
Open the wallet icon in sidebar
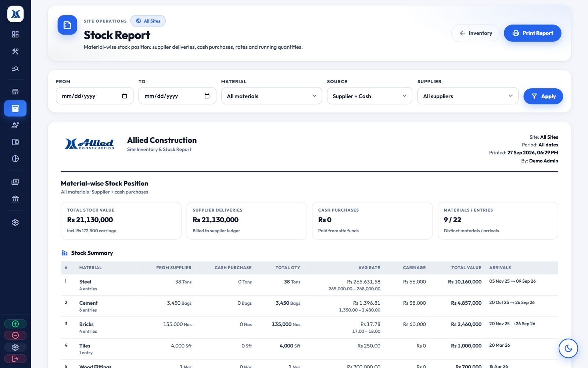pyautogui.click(x=15, y=142)
